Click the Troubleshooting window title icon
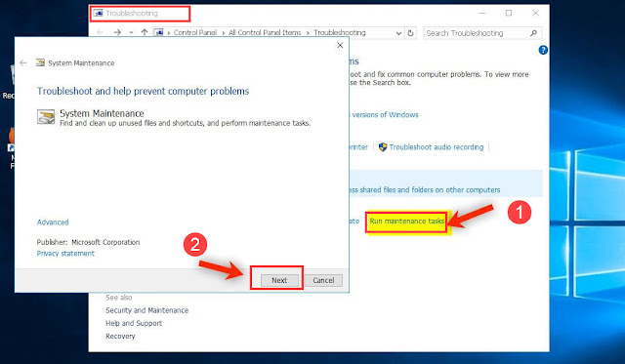Viewport: 625px width, 364px height. 98,13
